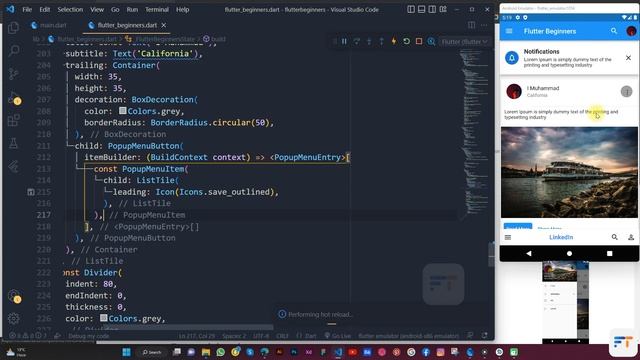Open the Search view in activity bar
This screenshot has height=360, width=640.
click(13, 51)
